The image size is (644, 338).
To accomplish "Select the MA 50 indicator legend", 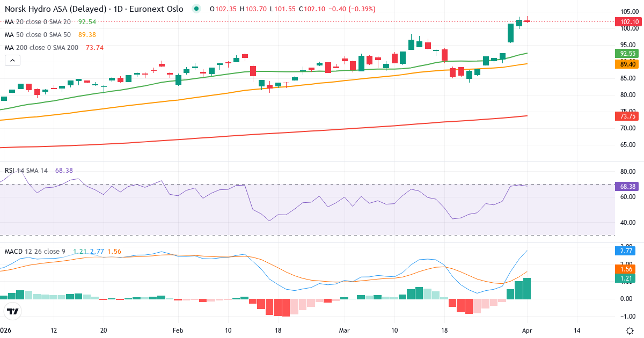I will tap(38, 35).
